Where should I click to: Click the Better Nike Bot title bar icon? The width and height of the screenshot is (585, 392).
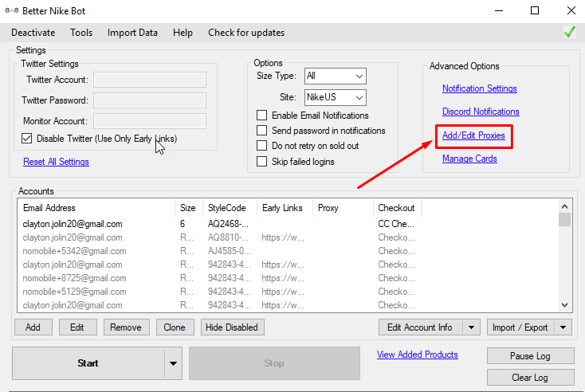pos(14,10)
